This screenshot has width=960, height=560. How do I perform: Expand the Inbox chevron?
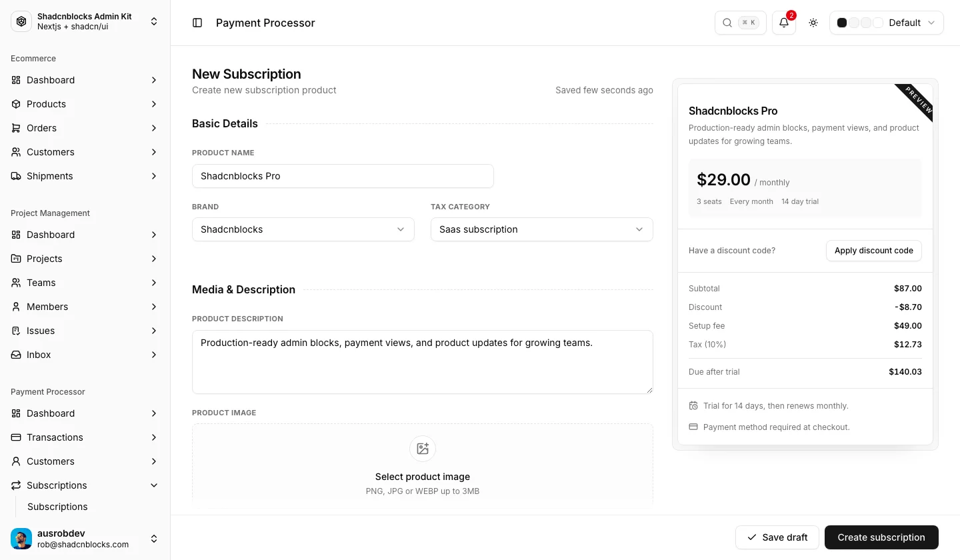pyautogui.click(x=154, y=355)
